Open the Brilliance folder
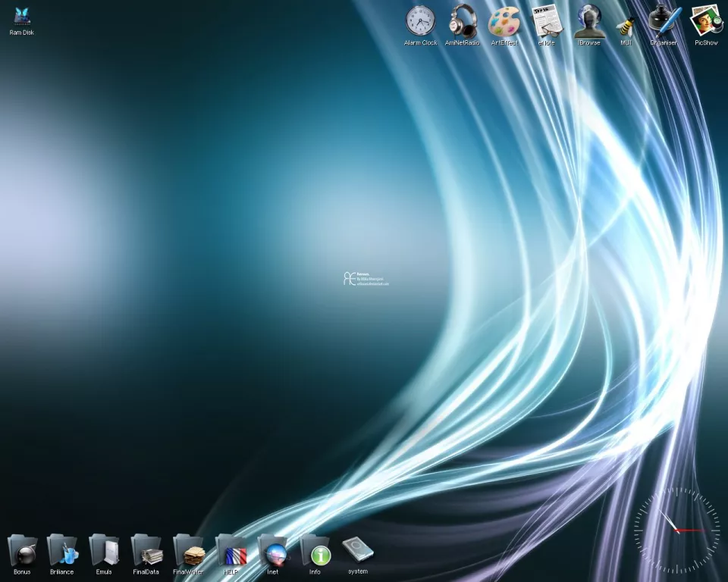Image resolution: width=728 pixels, height=582 pixels. (62, 549)
